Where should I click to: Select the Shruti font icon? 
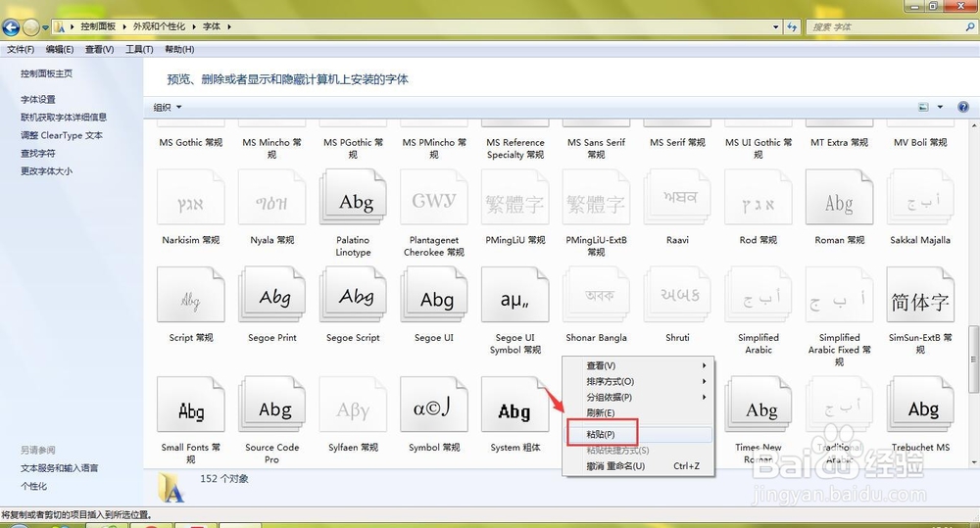click(x=677, y=295)
